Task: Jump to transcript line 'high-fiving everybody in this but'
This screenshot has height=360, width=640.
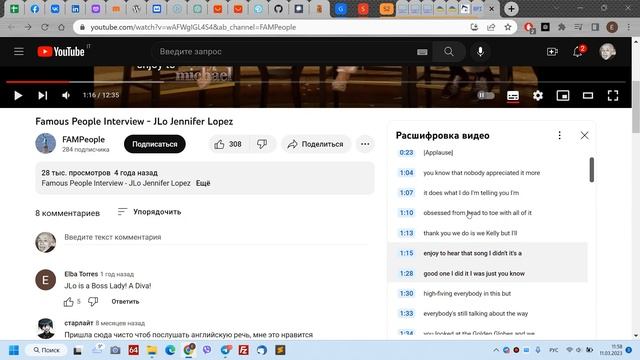Action: pos(467,293)
